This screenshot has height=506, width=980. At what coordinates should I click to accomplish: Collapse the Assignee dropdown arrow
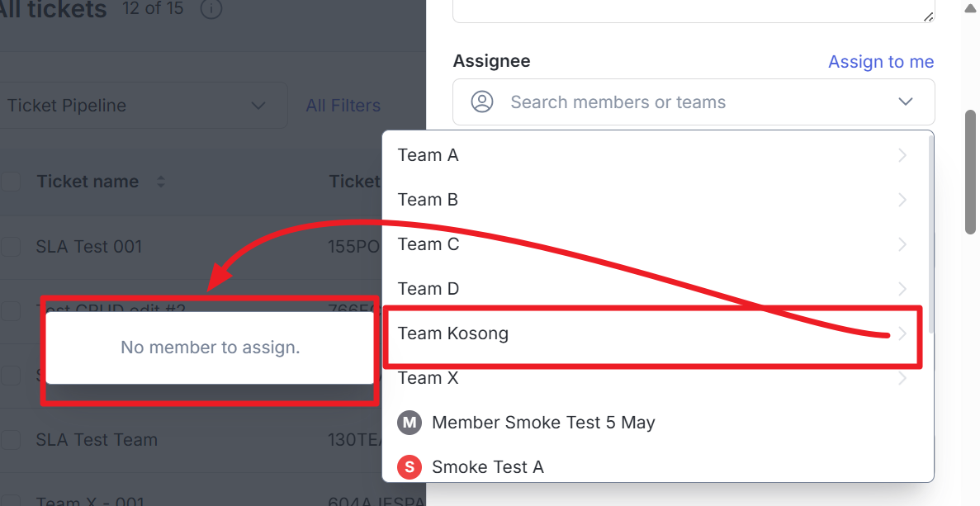906,102
